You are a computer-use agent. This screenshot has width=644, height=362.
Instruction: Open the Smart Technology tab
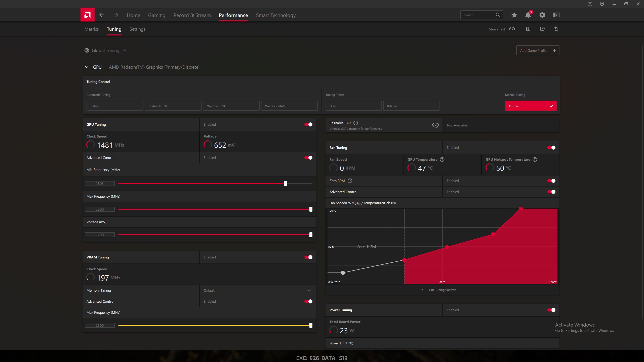click(x=276, y=15)
